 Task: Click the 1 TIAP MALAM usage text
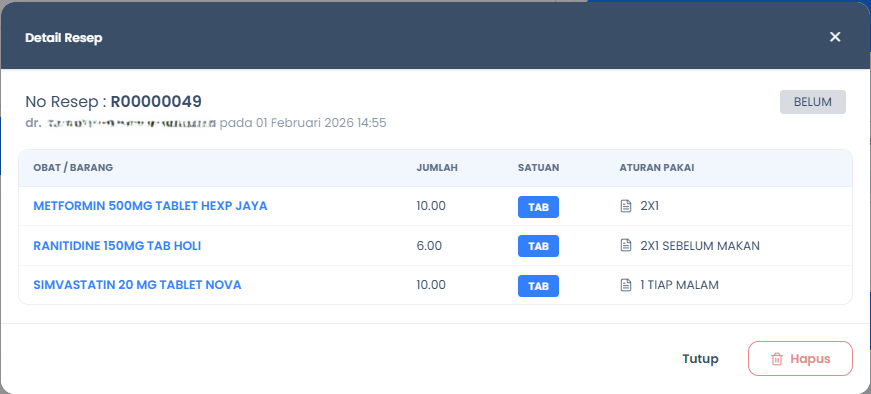(x=679, y=285)
